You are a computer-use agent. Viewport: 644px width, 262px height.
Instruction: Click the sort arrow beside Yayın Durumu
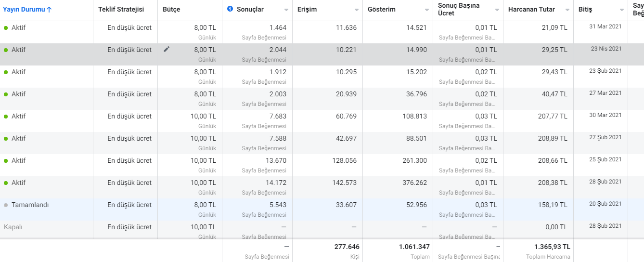pyautogui.click(x=49, y=9)
